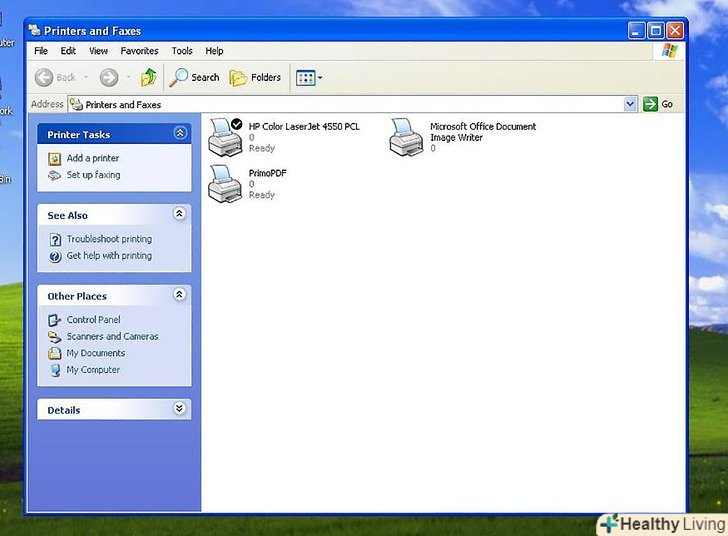Viewport: 728px width, 536px height.
Task: Click the Get help with printing icon
Action: pos(55,256)
